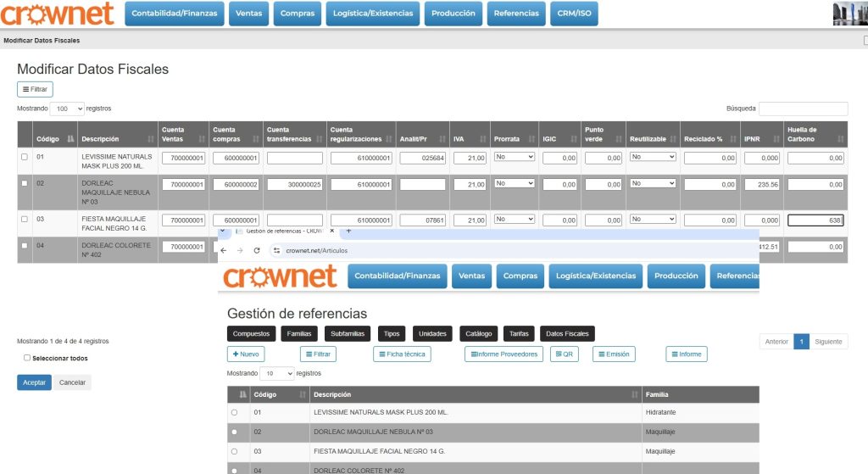This screenshot has height=474, width=868.
Task: Click the Filtrar button under Modificar Datos Fiscales
Action: click(35, 89)
